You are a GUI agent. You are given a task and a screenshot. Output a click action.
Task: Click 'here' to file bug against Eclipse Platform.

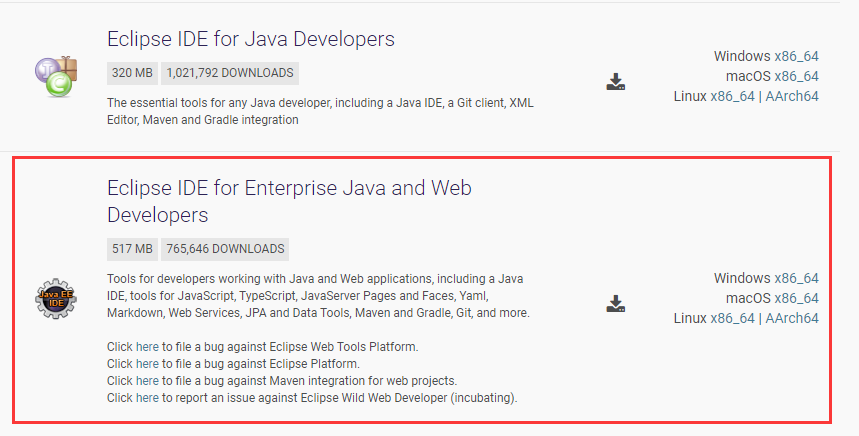coord(147,364)
